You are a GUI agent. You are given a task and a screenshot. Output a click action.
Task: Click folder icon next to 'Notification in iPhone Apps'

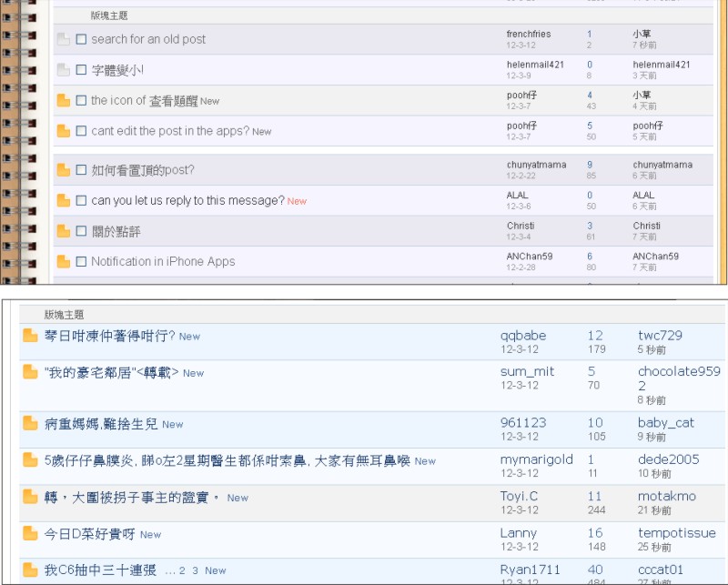point(63,261)
